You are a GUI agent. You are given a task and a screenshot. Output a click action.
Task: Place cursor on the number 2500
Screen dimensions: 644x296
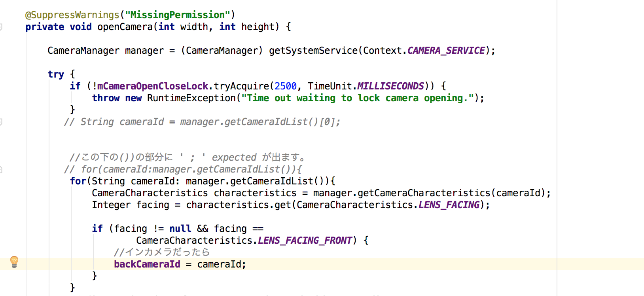pos(285,86)
